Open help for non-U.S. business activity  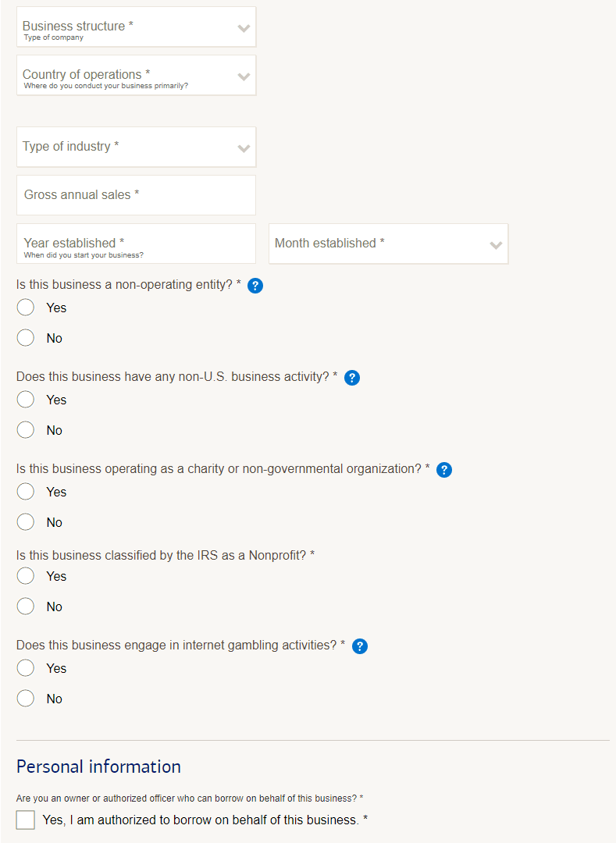(x=352, y=378)
